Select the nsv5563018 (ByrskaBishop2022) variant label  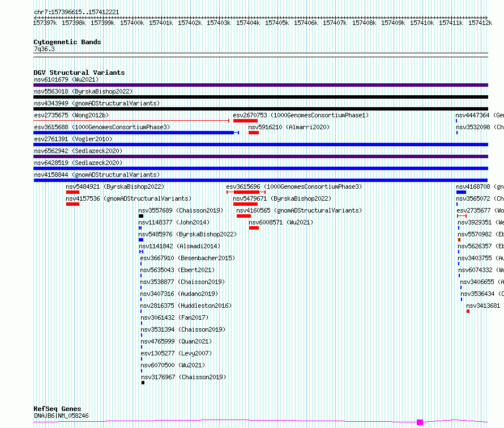click(83, 91)
